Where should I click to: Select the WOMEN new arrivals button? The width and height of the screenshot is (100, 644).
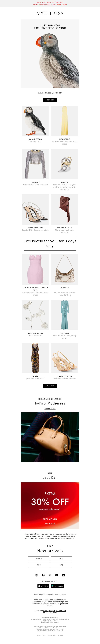(x=39, y=559)
